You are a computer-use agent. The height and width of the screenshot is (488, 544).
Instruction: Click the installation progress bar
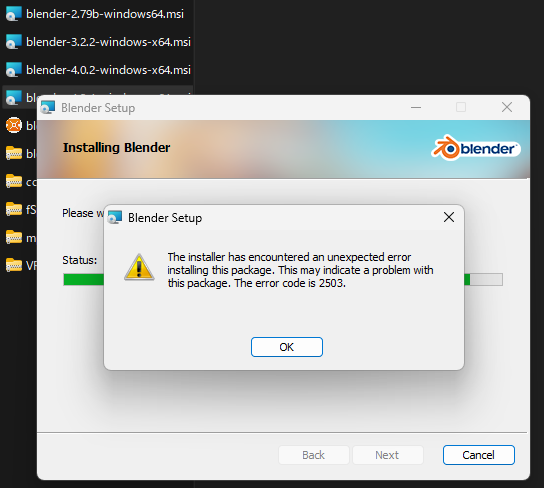pos(283,279)
